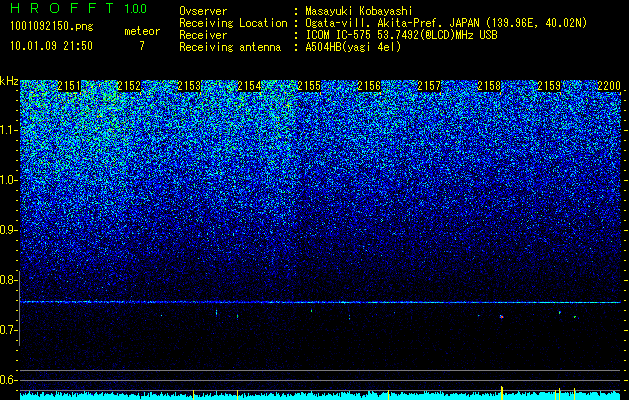Select antenna value A504HB(yagi 4el)
629x400 pixels.
coord(353,47)
